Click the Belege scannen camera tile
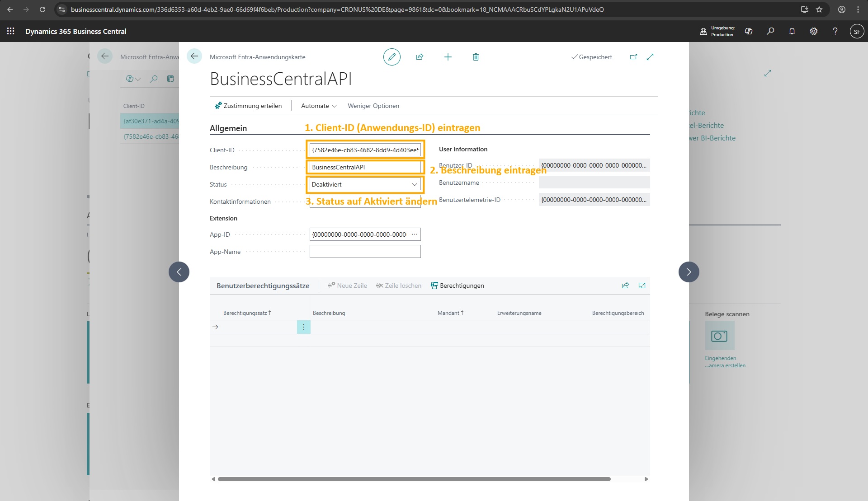Viewport: 868px width, 501px height. [720, 336]
